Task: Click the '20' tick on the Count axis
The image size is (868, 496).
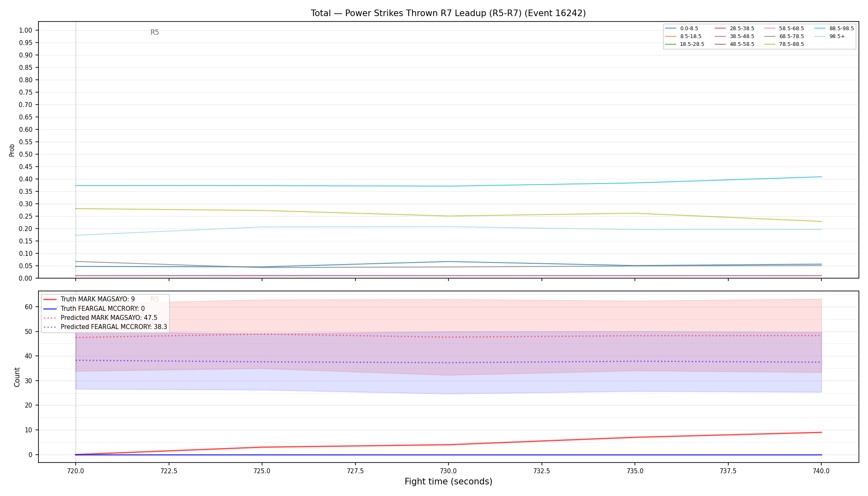Action: (x=29, y=405)
